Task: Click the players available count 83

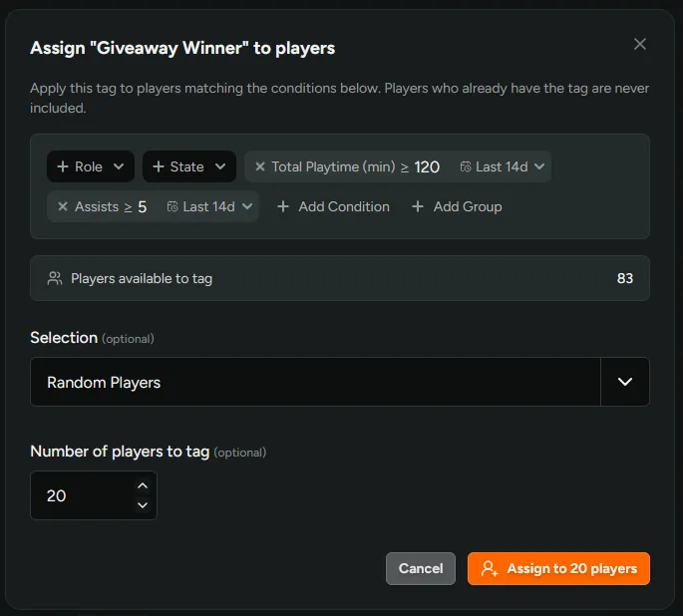Action: pos(624,278)
